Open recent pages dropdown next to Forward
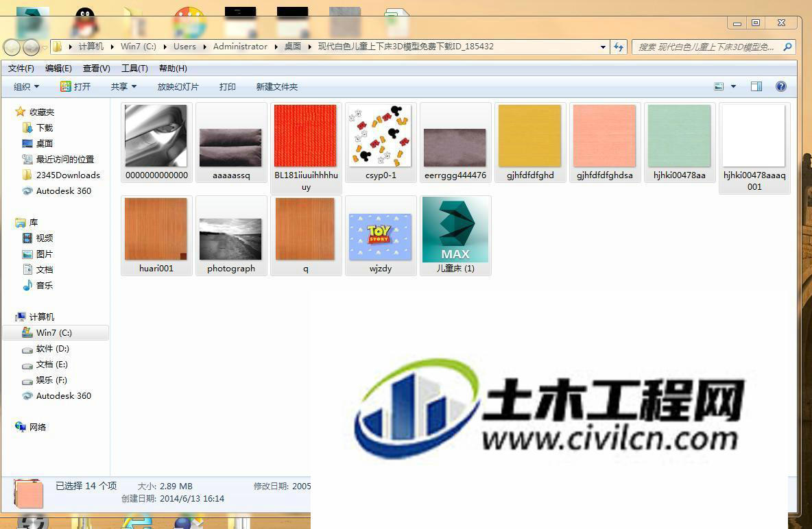 click(x=45, y=47)
